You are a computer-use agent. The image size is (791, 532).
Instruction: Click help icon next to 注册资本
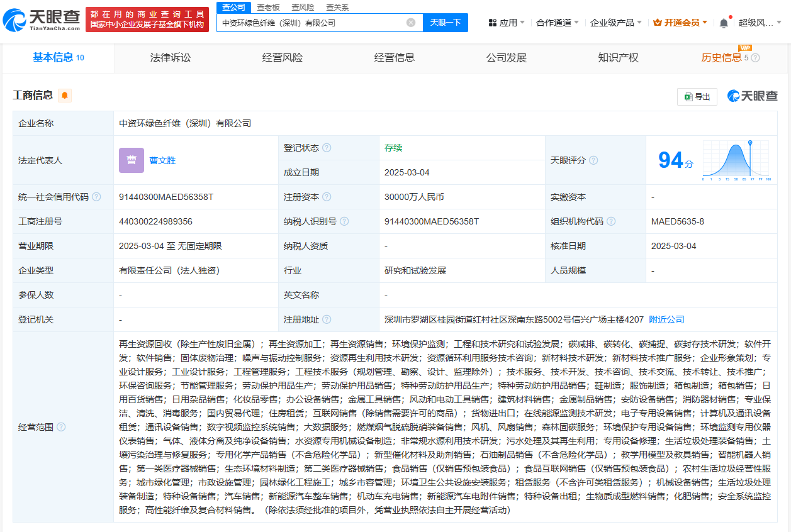click(327, 197)
